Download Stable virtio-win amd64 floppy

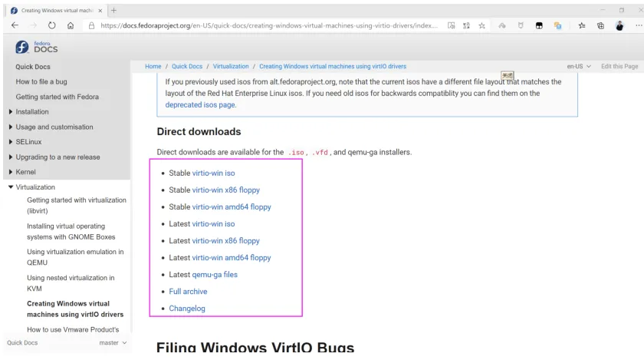tap(232, 207)
